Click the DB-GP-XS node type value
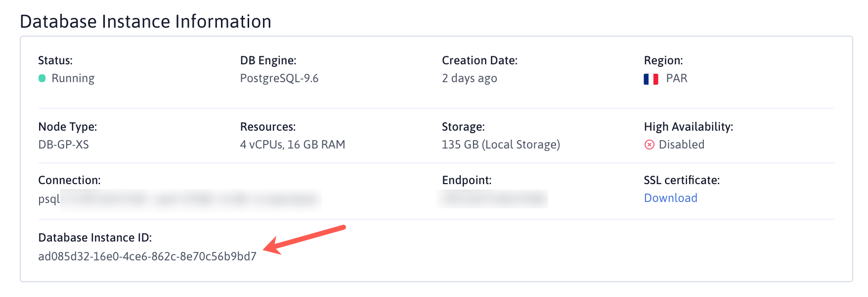868x297 pixels. (63, 145)
